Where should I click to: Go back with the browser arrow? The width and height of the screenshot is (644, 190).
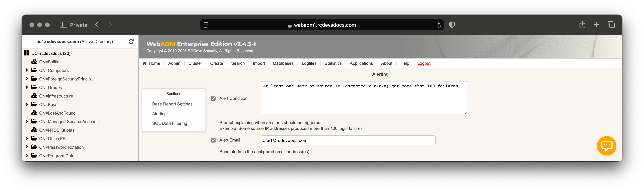(97, 25)
